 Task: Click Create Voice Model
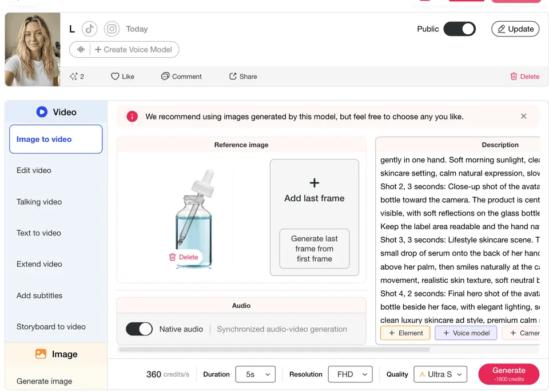click(x=133, y=49)
